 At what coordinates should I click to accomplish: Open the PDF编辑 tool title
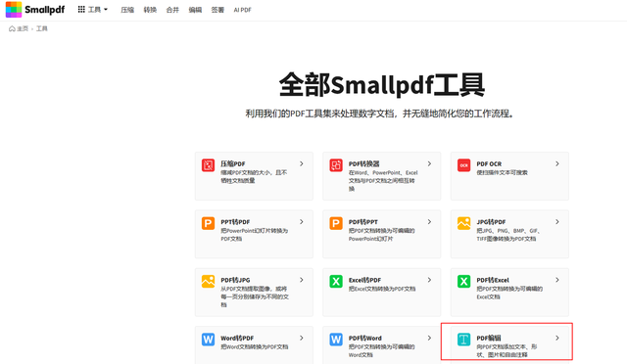[489, 338]
